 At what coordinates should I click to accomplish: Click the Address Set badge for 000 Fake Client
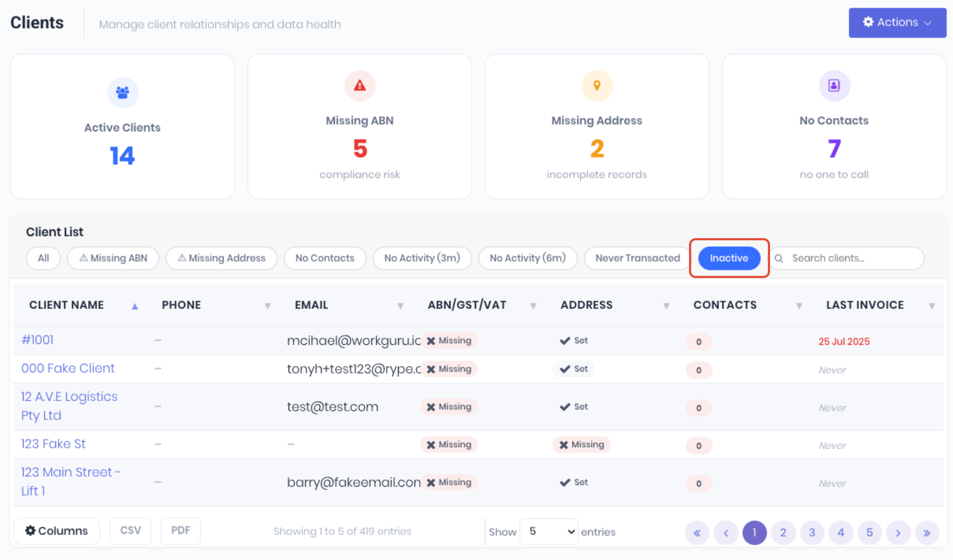click(573, 369)
